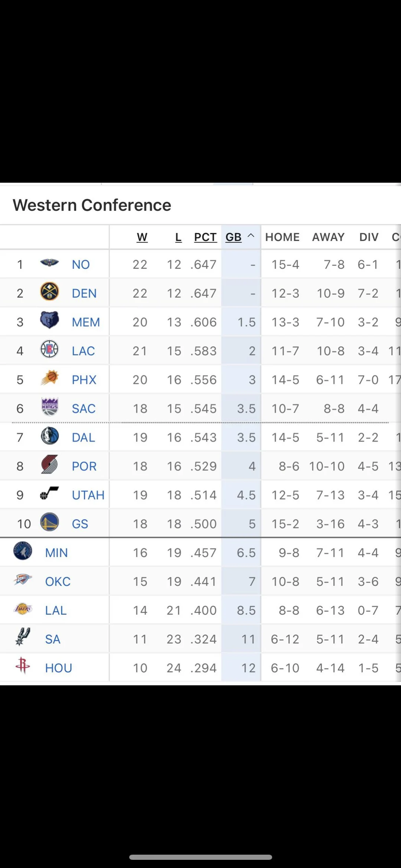Tap the San Antonio Spurs logo
Viewport: 401px width, 868px height.
coord(23,637)
